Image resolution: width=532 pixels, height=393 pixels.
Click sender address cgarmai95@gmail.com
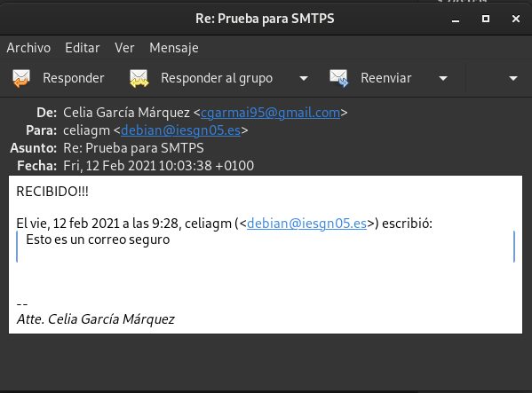coord(270,113)
